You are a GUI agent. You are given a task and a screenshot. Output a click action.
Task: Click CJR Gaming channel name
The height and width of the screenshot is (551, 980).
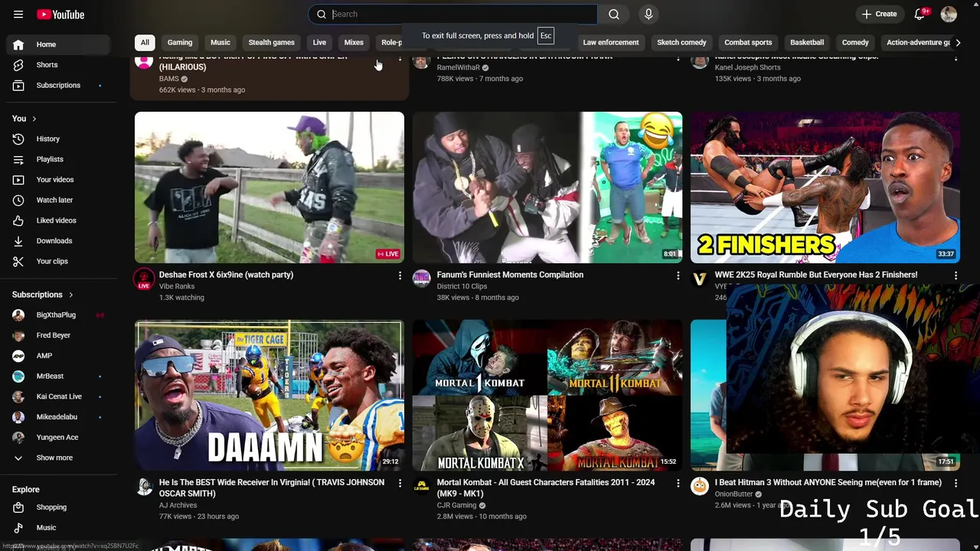[457, 505]
